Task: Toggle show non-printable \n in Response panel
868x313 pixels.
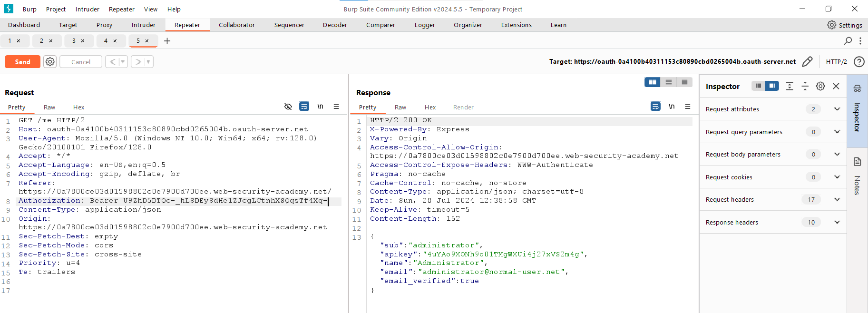Action: [672, 107]
